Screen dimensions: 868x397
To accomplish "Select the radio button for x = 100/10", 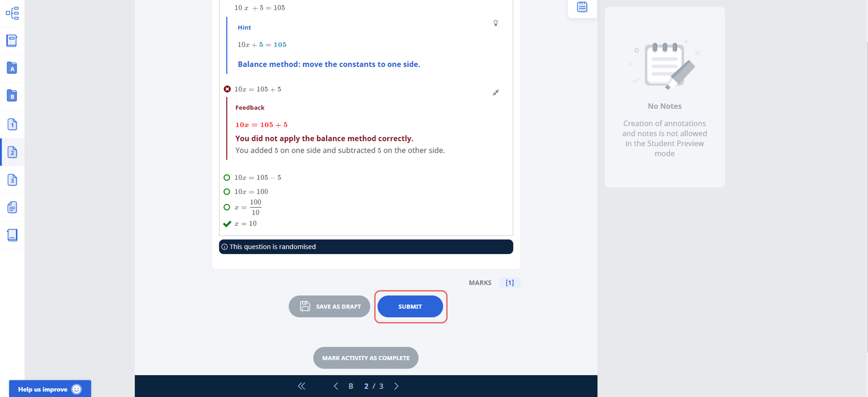I will click(227, 207).
